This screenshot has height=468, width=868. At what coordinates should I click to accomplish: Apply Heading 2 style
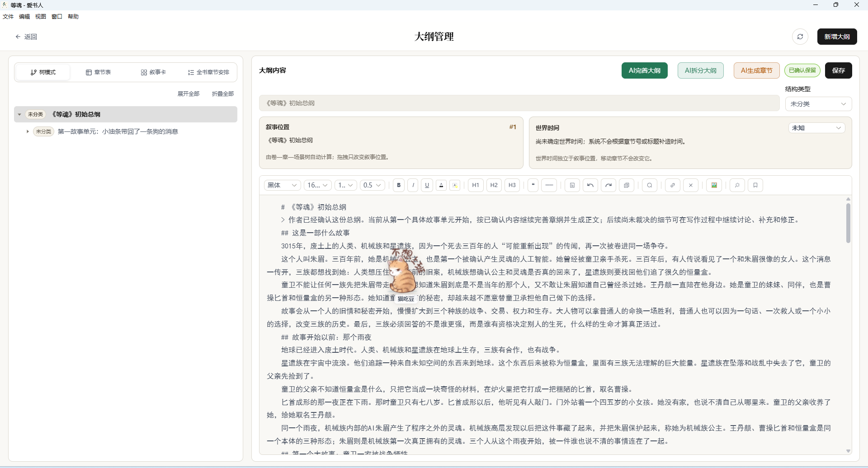point(494,185)
